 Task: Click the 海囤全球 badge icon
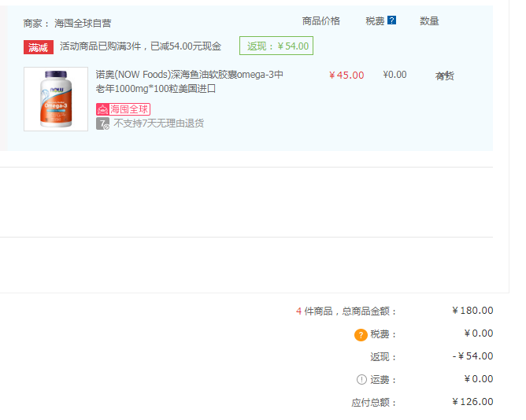(x=123, y=109)
